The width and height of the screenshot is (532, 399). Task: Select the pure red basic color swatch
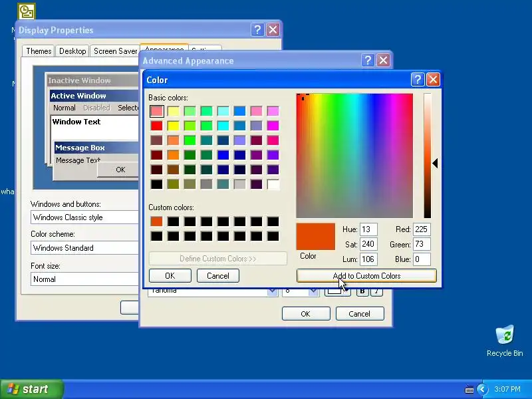(157, 126)
